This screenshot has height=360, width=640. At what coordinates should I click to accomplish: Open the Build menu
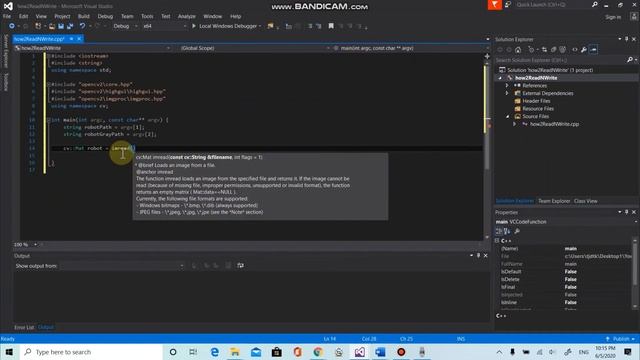(x=84, y=16)
